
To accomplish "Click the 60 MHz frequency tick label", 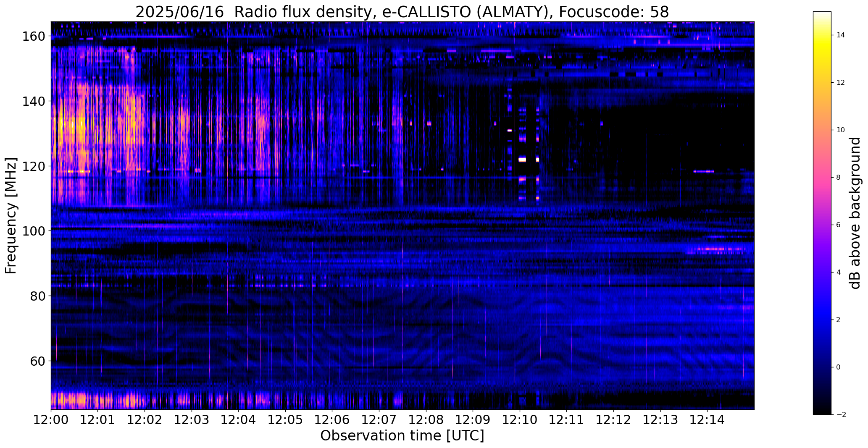I will point(37,361).
